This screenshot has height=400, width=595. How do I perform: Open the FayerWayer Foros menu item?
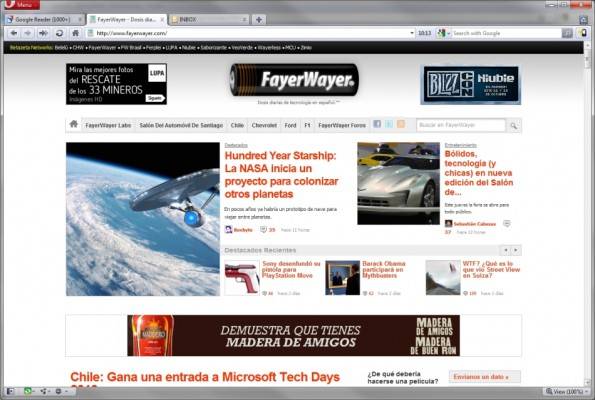(x=342, y=125)
